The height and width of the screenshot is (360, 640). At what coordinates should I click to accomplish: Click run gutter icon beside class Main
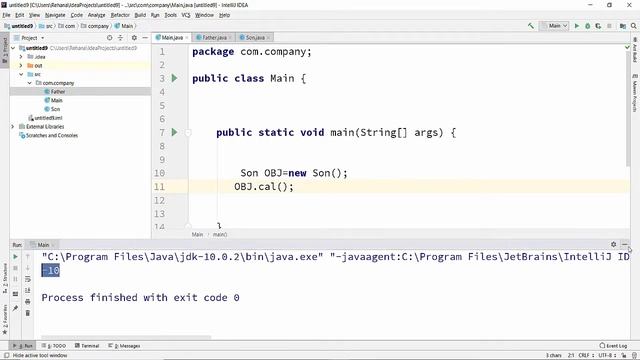pos(175,78)
